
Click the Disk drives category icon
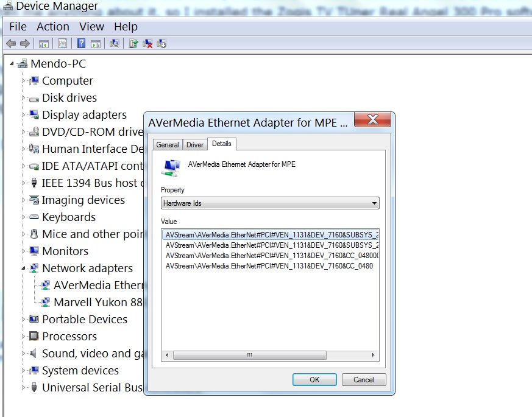click(34, 99)
